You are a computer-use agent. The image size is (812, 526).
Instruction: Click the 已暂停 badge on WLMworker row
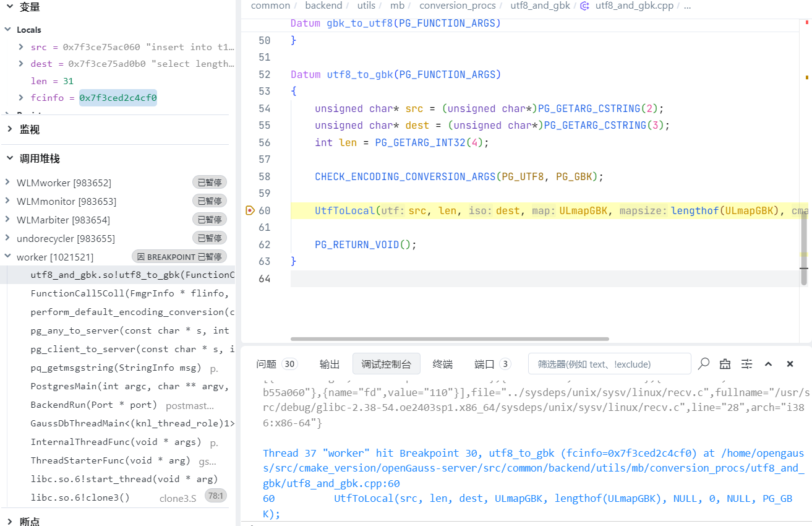209,183
